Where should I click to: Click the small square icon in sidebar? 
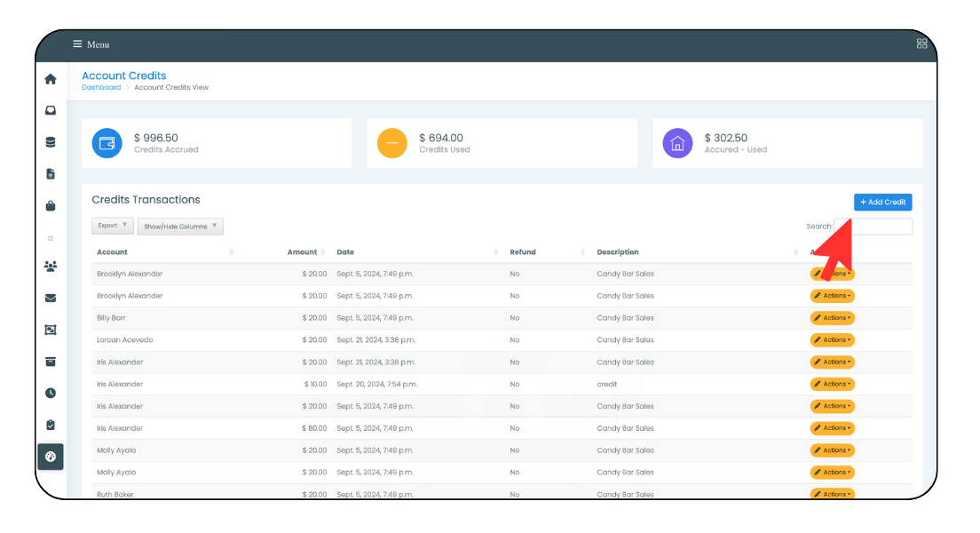pyautogui.click(x=51, y=238)
